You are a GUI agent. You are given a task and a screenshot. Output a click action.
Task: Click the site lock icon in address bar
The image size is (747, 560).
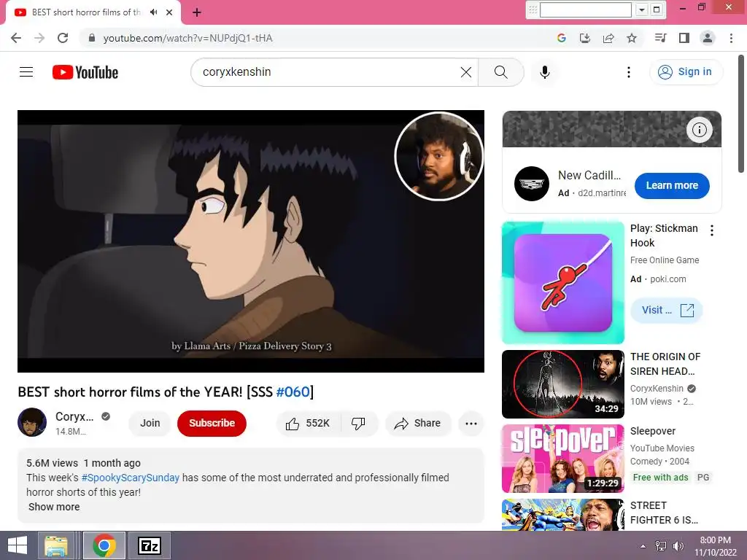(92, 38)
